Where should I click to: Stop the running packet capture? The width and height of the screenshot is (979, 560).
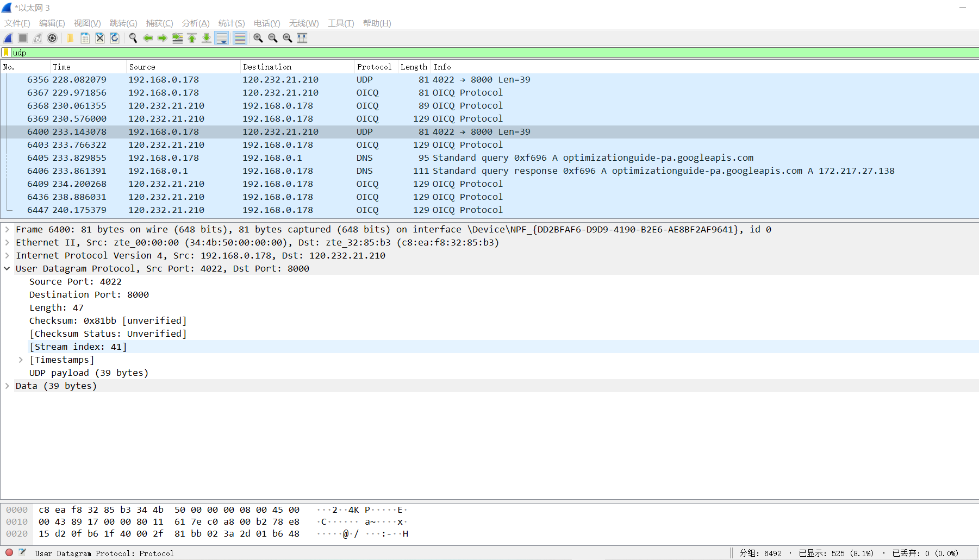coord(23,38)
